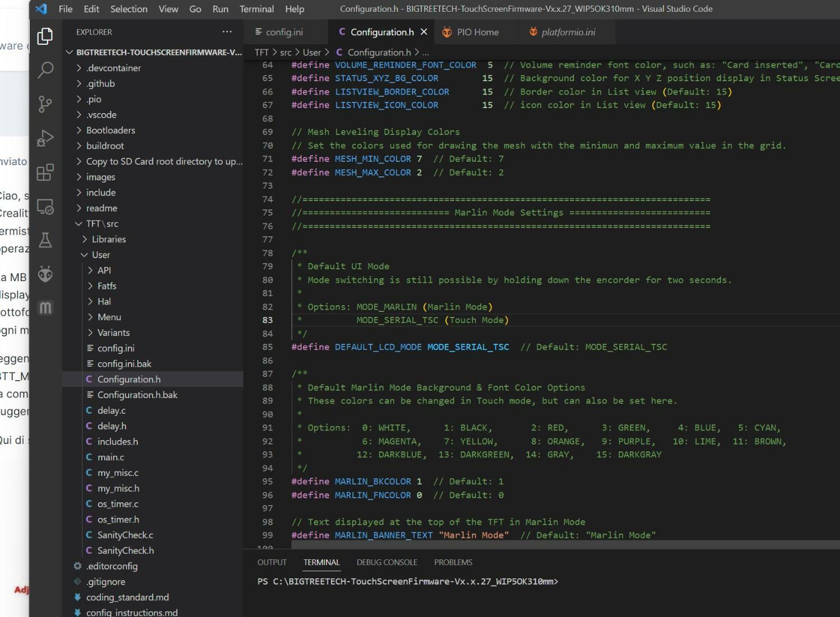Open the Testing flask icon

pos(45,240)
